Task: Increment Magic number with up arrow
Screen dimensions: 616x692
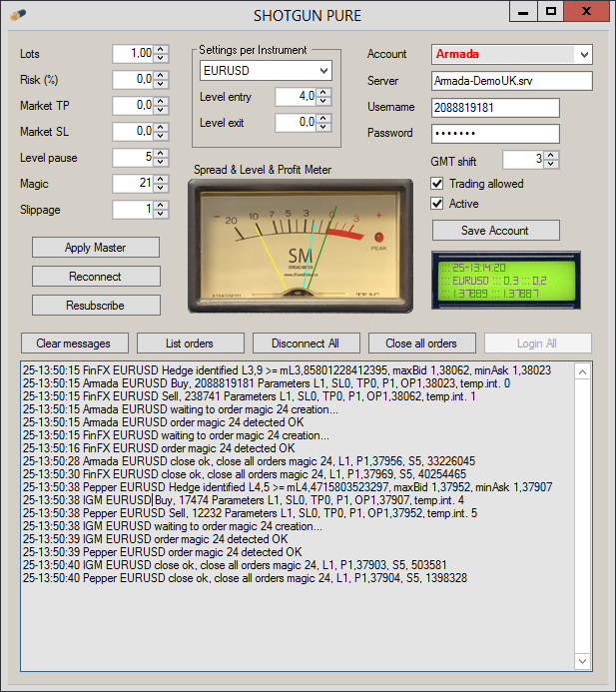Action: tap(161, 180)
